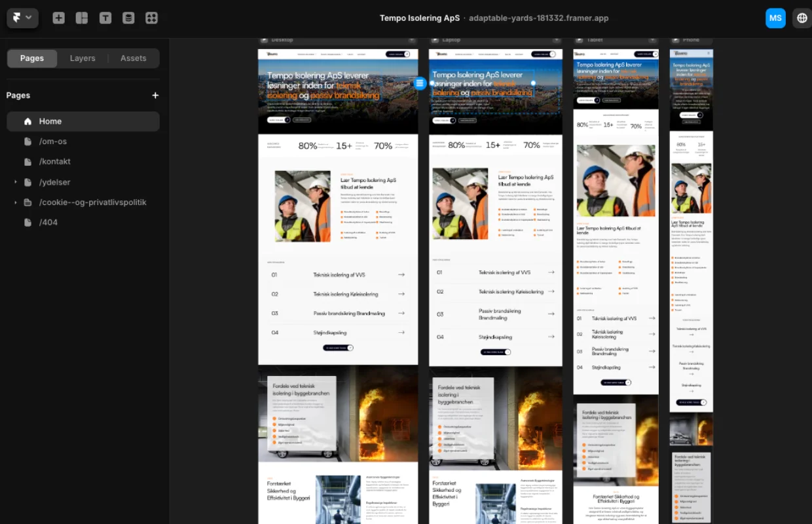Click the play icon beside the Desktop label
Image resolution: width=812 pixels, height=524 pixels.
[x=264, y=40]
